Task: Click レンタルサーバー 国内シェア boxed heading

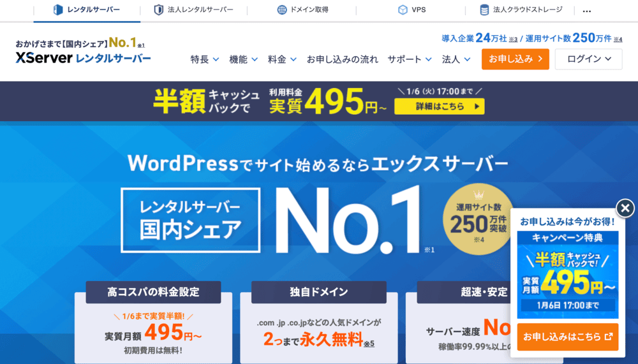Action: click(x=190, y=220)
